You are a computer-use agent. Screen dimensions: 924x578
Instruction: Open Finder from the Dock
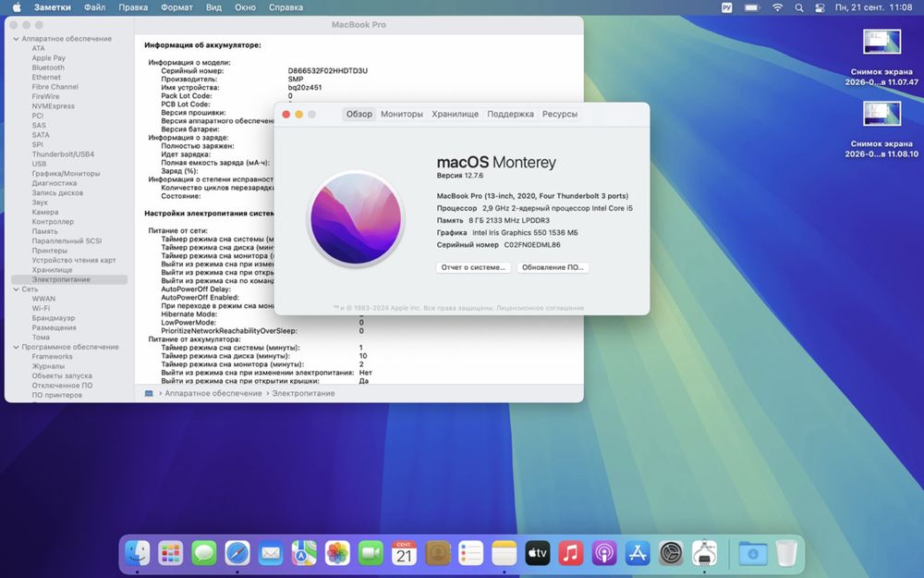click(x=138, y=553)
